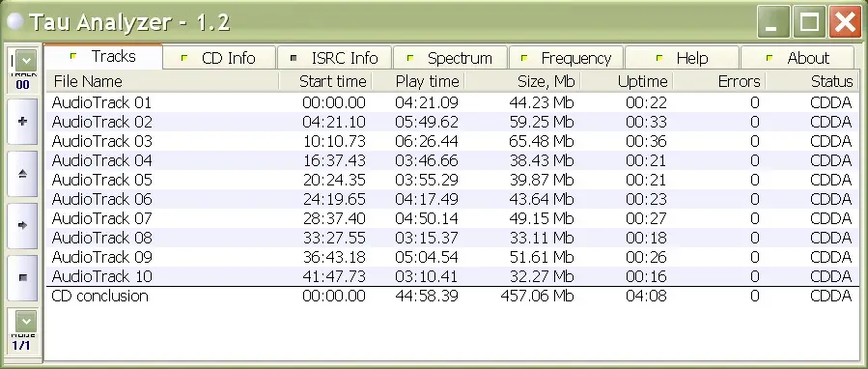The image size is (868, 369).
Task: Switch to the Tracks tab
Action: 103,57
